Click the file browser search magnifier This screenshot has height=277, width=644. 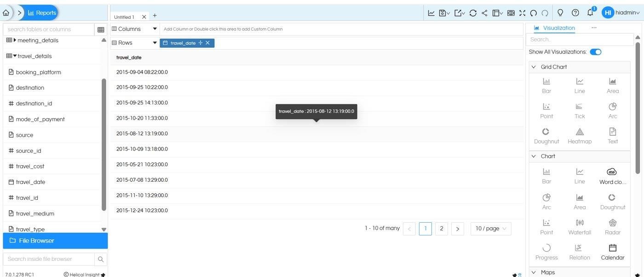pyautogui.click(x=101, y=259)
